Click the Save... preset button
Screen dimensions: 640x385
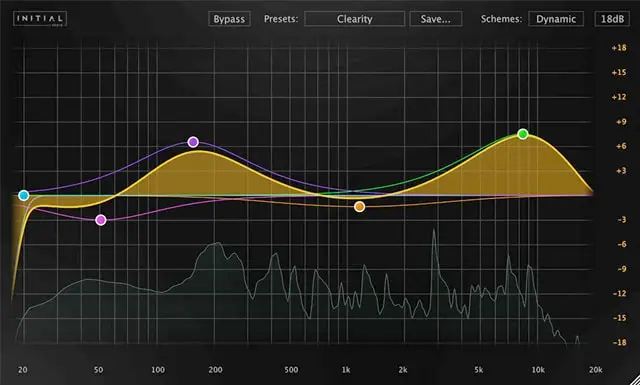(436, 19)
